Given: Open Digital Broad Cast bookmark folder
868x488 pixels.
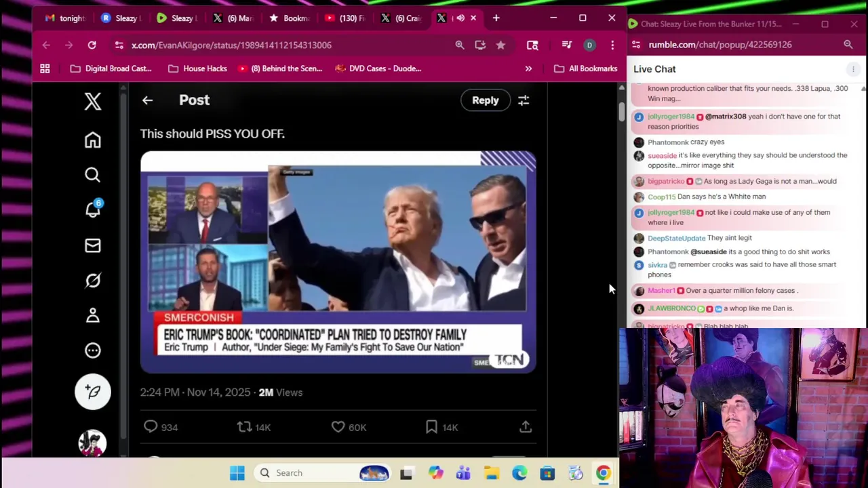Looking at the screenshot, I should [111, 68].
